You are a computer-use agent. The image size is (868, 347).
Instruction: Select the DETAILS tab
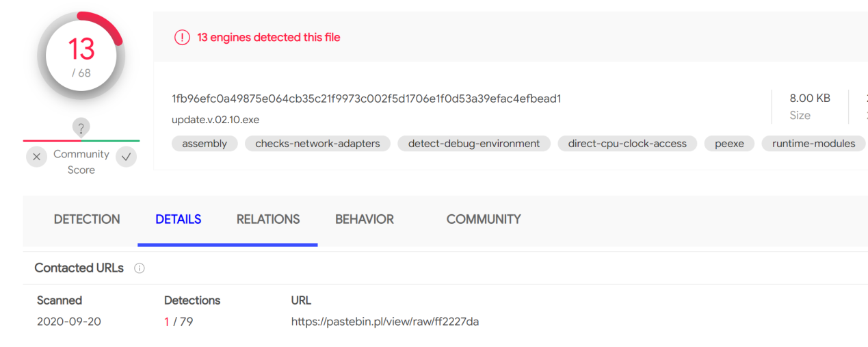tap(179, 219)
